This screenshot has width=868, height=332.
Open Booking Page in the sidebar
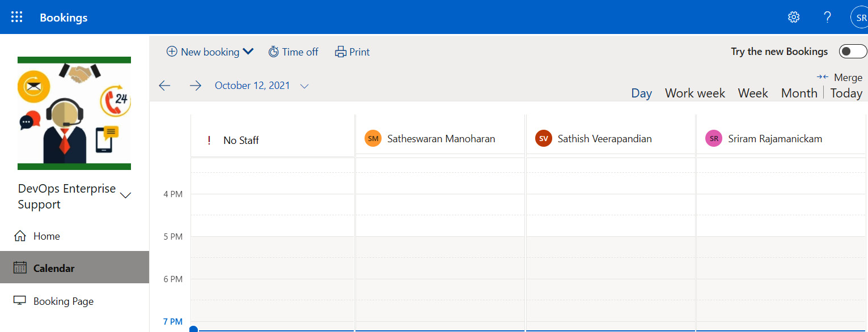click(63, 301)
